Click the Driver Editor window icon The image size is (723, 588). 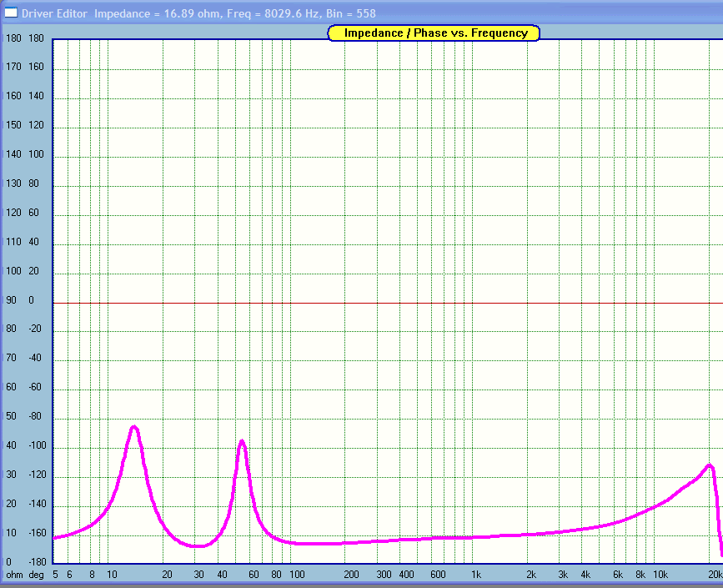coord(11,13)
